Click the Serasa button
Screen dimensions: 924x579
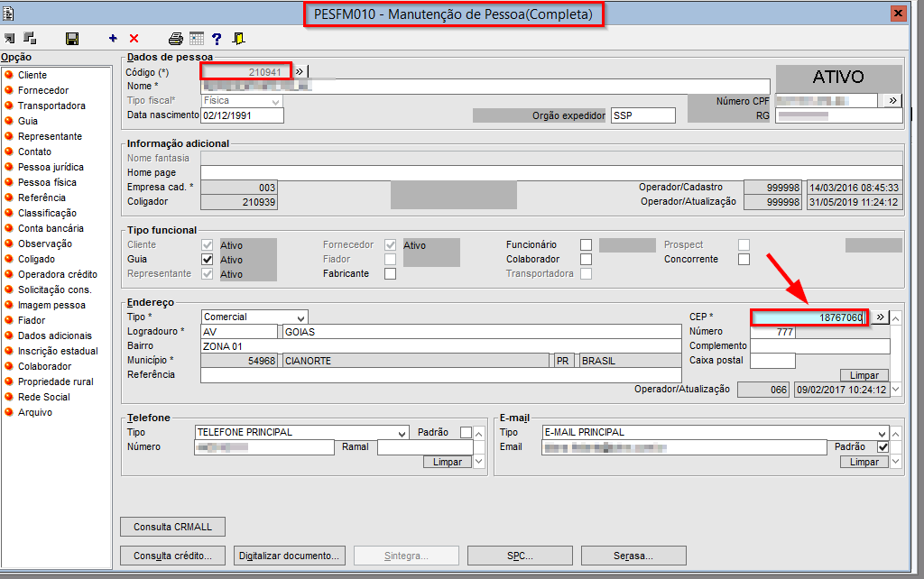[x=633, y=556]
